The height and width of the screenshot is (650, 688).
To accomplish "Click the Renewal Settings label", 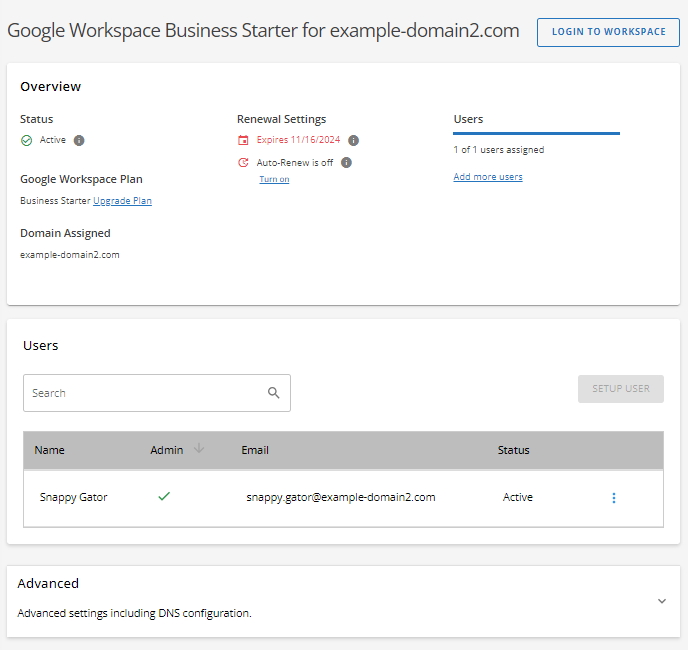I will coord(282,119).
